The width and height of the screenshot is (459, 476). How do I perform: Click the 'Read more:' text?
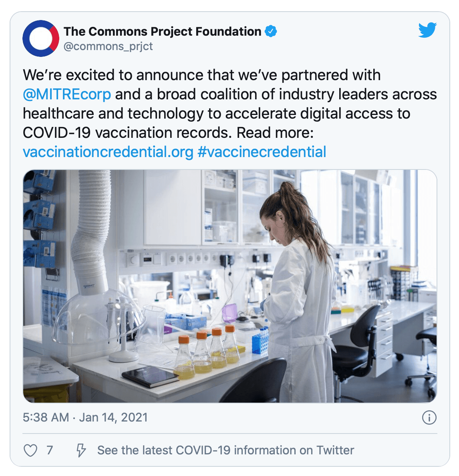[275, 133]
